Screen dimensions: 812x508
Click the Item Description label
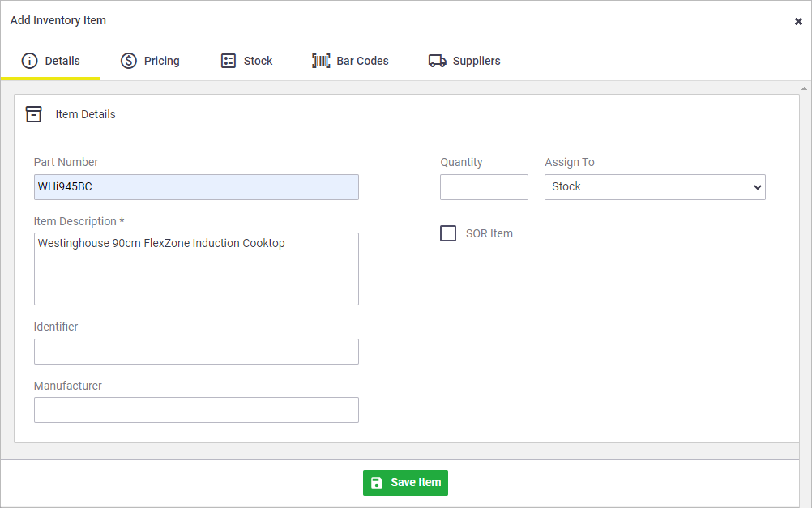pos(79,221)
